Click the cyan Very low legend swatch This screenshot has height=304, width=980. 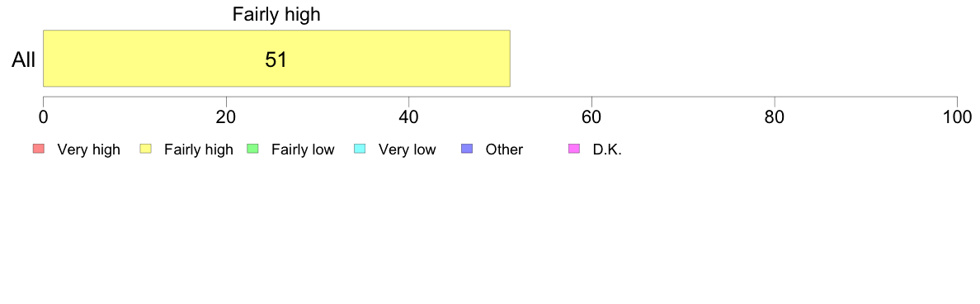click(x=360, y=149)
